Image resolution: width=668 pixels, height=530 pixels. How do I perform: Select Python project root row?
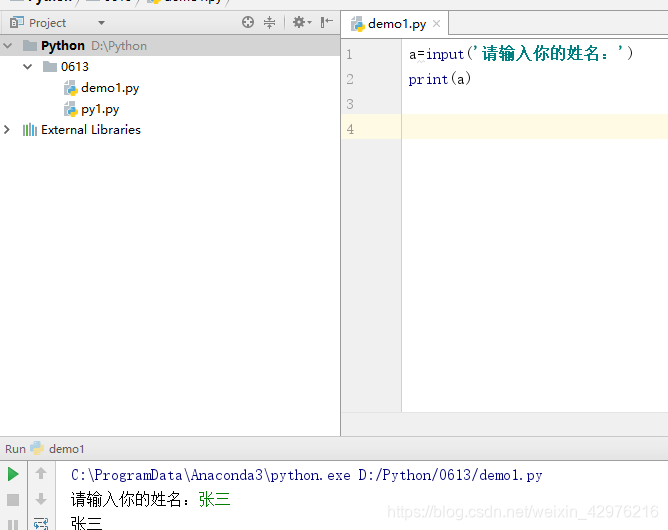(x=170, y=46)
